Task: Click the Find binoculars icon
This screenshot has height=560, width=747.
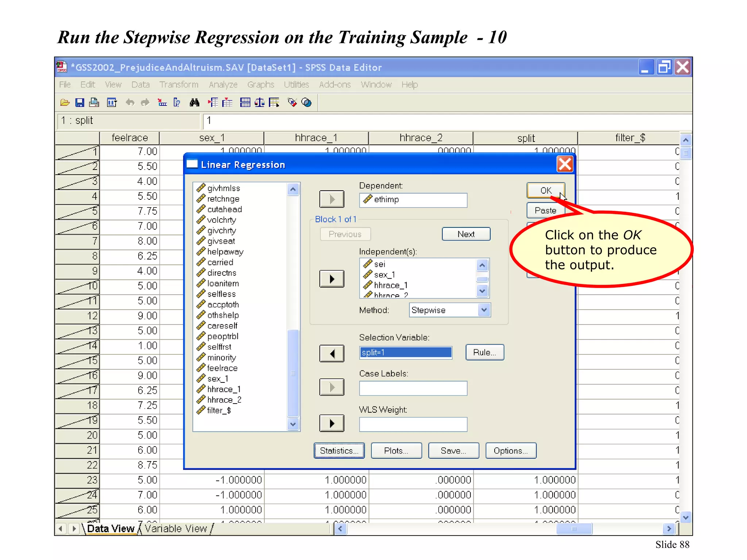Action: [x=194, y=103]
